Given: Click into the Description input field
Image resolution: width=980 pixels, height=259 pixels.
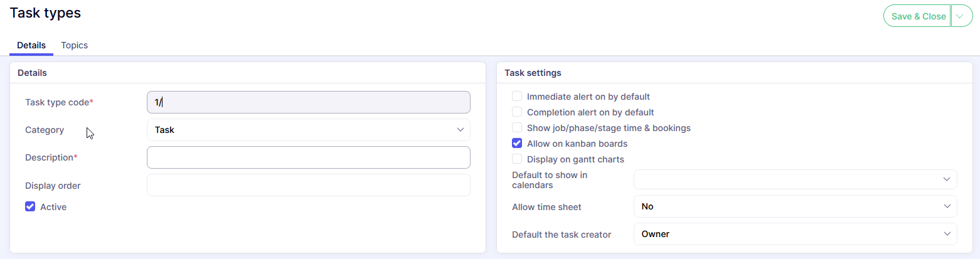Looking at the screenshot, I should 308,157.
